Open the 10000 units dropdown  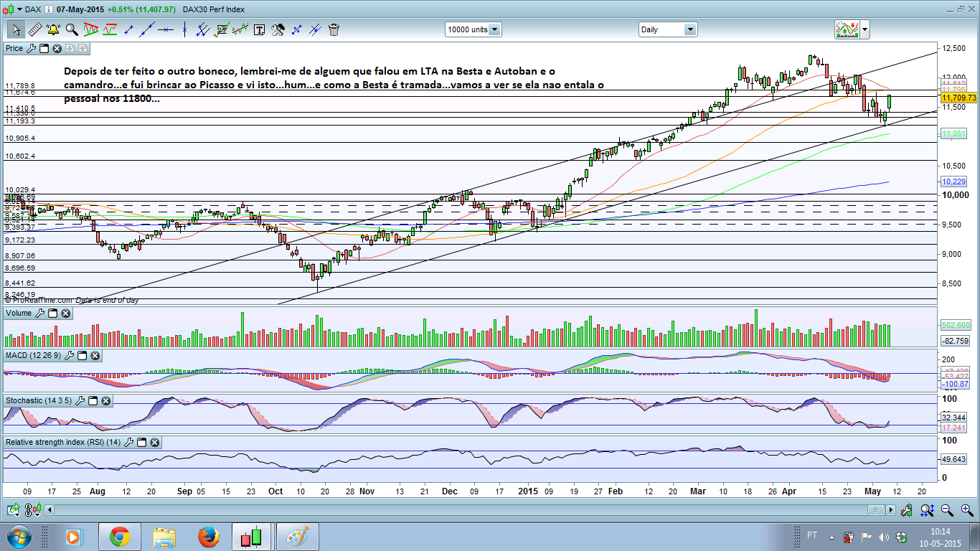(x=494, y=29)
